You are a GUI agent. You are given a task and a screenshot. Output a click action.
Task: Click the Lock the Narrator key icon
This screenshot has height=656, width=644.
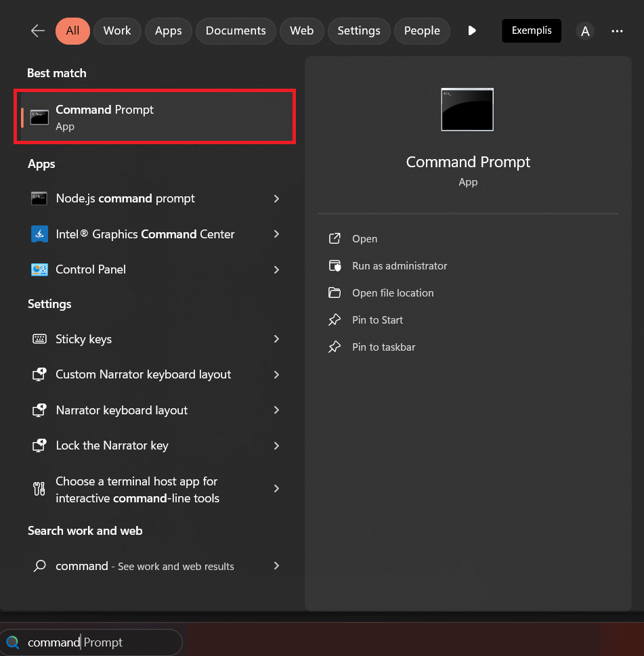point(39,445)
